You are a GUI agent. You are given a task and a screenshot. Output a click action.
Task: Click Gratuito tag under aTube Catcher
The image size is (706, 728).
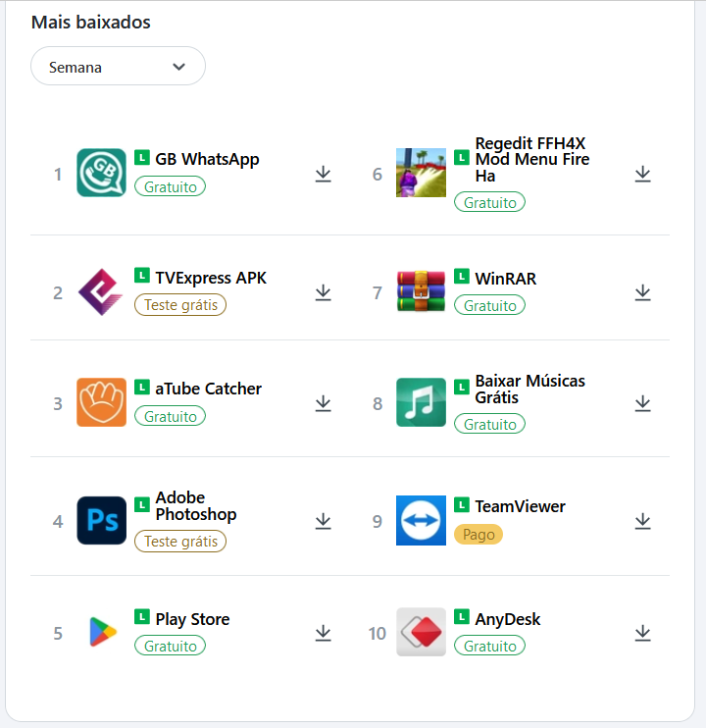[170, 416]
